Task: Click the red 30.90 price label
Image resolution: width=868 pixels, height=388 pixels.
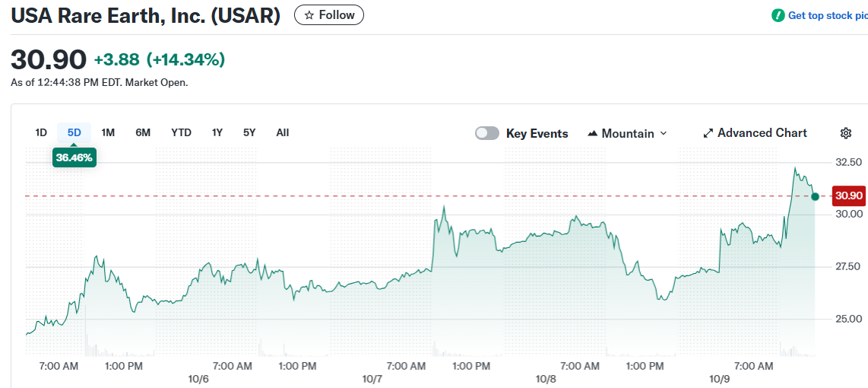Action: click(x=848, y=196)
